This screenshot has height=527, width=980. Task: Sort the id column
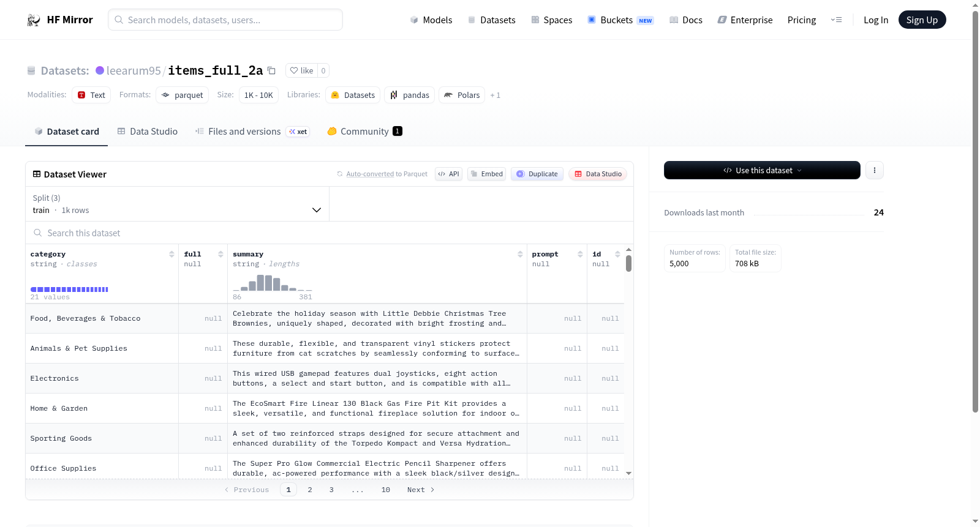[x=617, y=254]
